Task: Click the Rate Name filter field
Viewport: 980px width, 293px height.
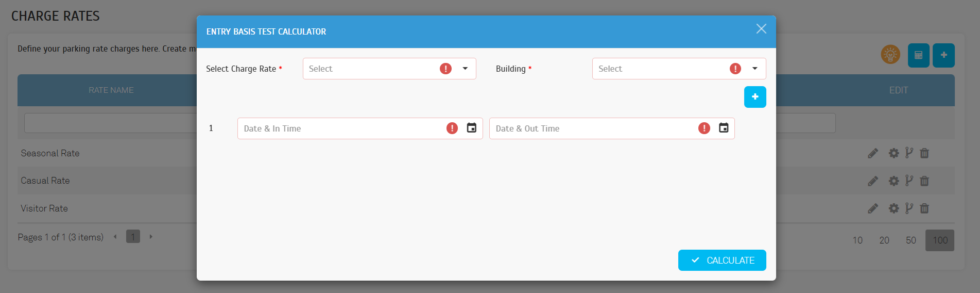Action: pyautogui.click(x=110, y=123)
